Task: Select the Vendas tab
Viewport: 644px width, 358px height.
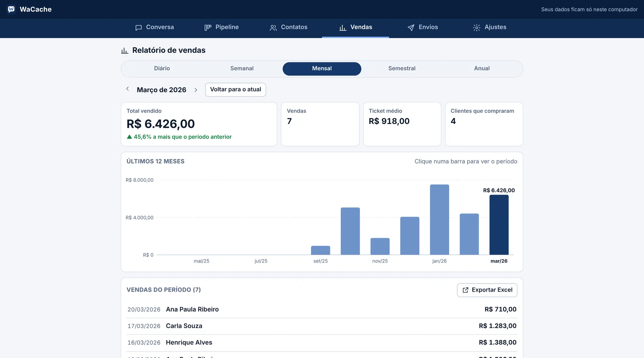Action: (x=355, y=27)
